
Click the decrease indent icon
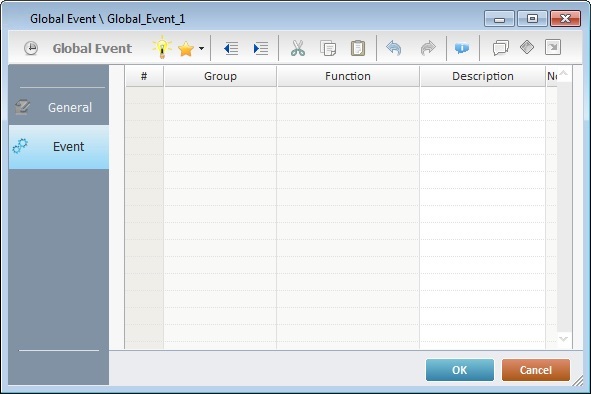pyautogui.click(x=231, y=49)
